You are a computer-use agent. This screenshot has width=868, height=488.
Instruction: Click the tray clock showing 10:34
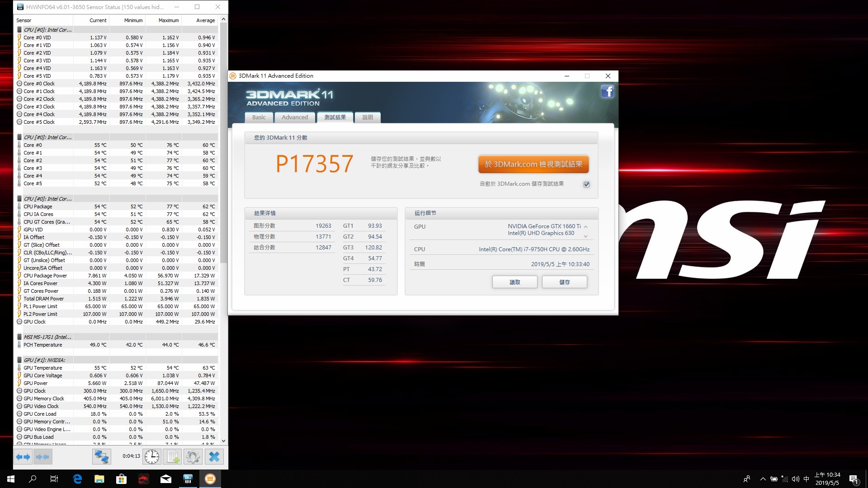point(827,479)
